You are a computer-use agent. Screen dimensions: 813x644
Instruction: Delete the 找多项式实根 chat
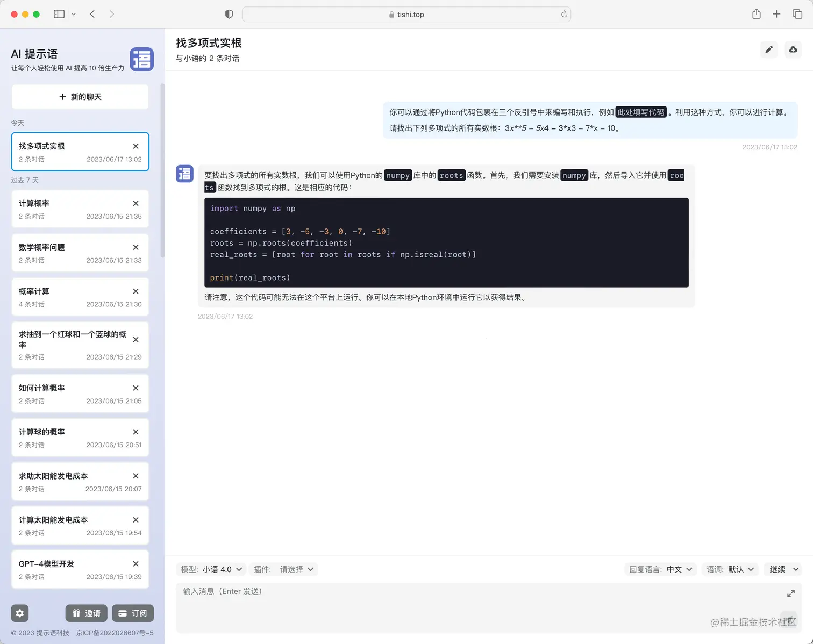[135, 146]
